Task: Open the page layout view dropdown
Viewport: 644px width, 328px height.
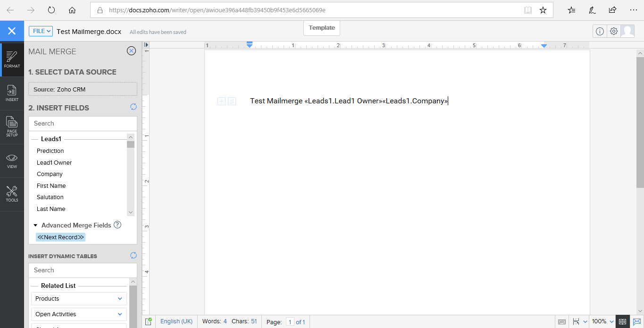Action: [580, 322]
